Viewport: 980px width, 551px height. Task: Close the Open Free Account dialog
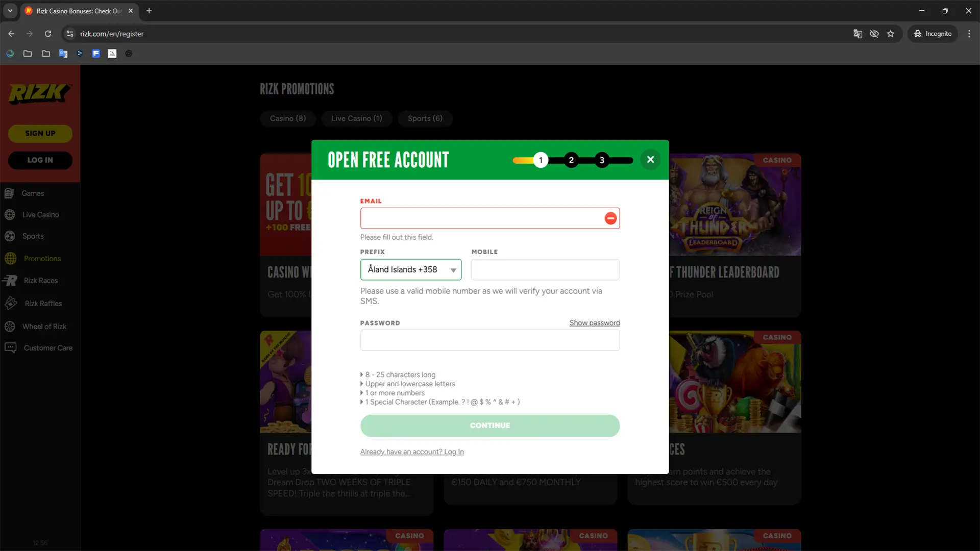(x=650, y=160)
